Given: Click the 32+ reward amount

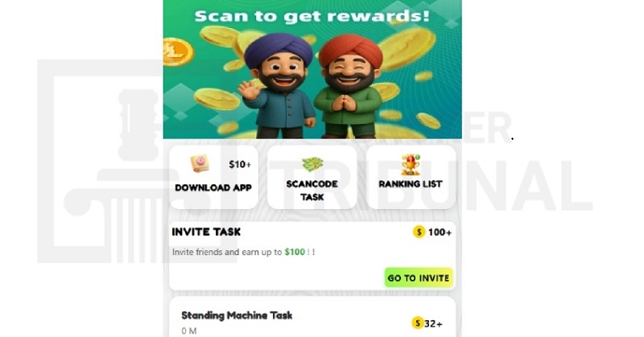Looking at the screenshot, I should point(433,324).
